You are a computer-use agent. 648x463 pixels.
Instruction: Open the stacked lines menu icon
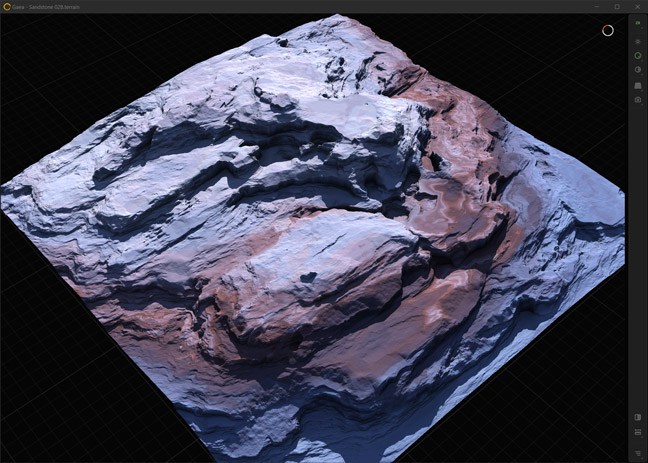638,452
